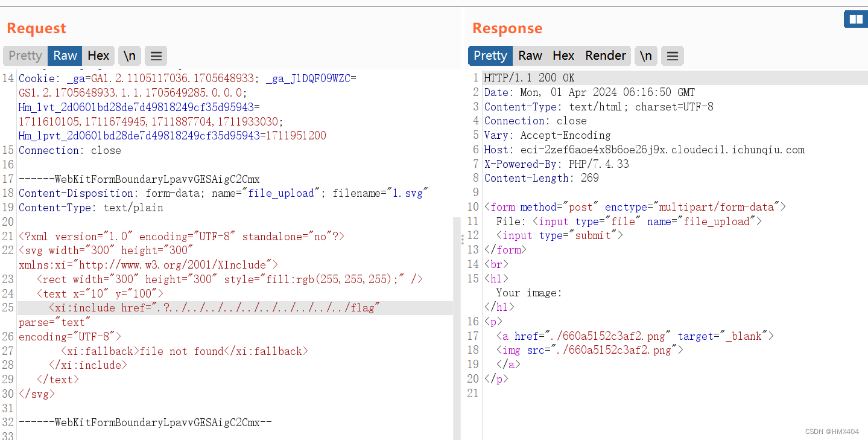
Task: Click the closing </svg> tag
Action: pos(37,394)
